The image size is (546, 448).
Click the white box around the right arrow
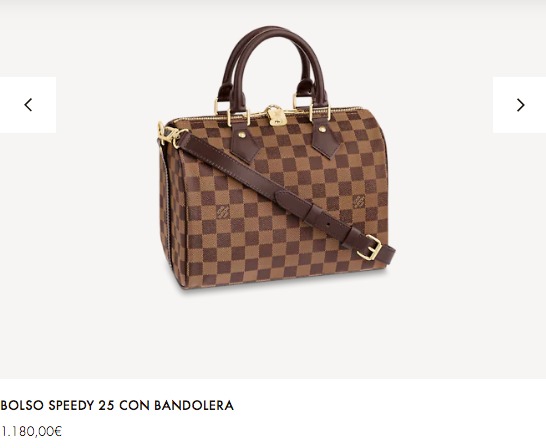519,105
